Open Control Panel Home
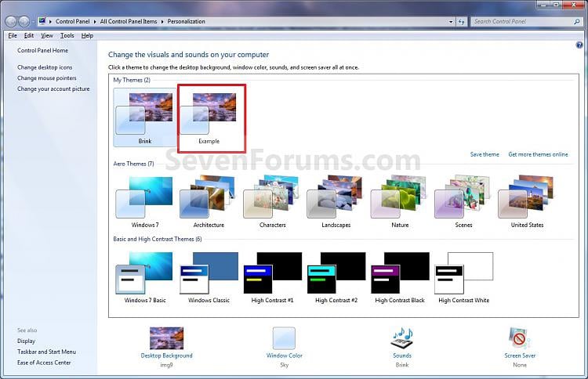The width and height of the screenshot is (588, 379). [43, 50]
